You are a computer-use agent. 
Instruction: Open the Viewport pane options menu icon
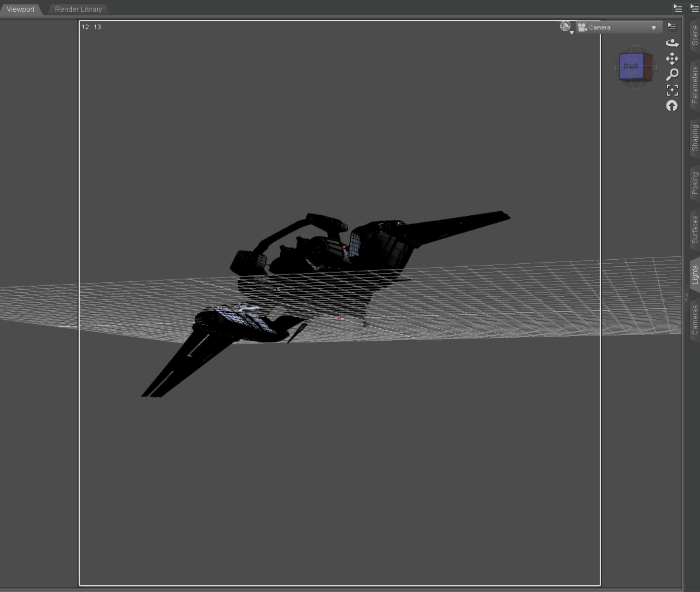point(678,8)
